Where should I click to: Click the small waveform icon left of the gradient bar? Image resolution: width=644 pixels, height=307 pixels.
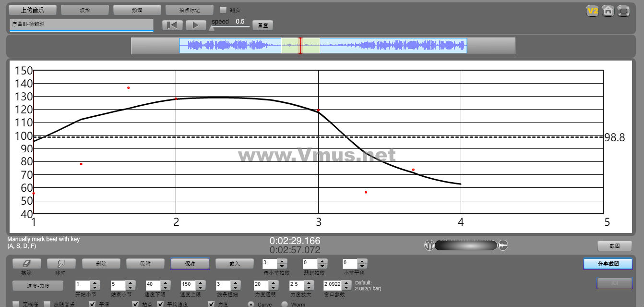(429, 246)
